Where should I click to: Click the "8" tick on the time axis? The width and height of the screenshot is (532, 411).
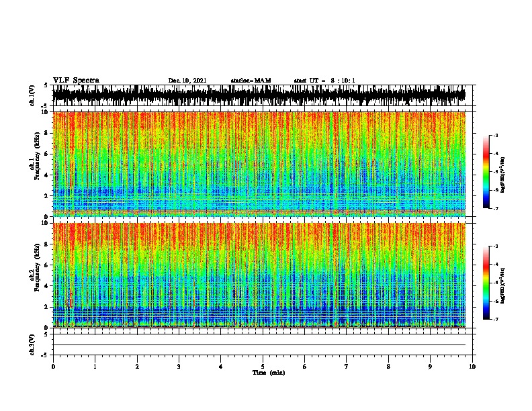(x=388, y=367)
